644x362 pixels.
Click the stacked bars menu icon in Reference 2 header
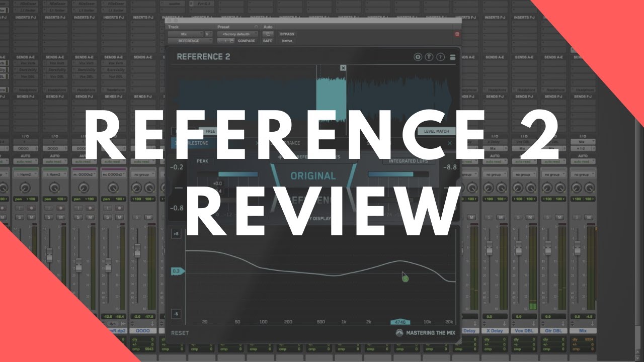tap(452, 57)
